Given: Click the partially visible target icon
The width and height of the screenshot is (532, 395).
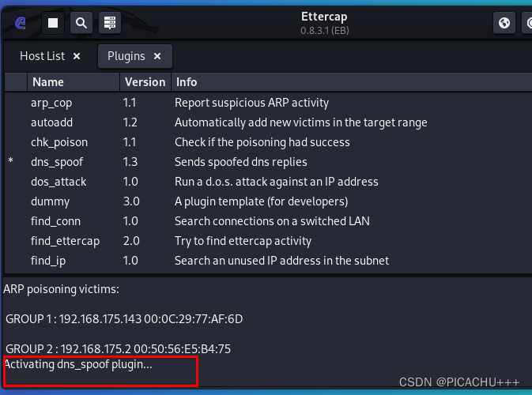Looking at the screenshot, I should 528,24.
